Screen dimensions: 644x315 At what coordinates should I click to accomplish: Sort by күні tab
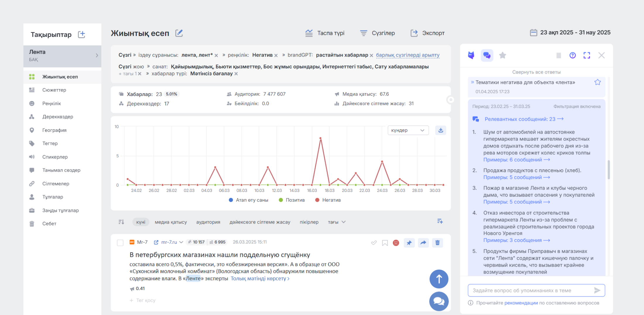click(141, 222)
